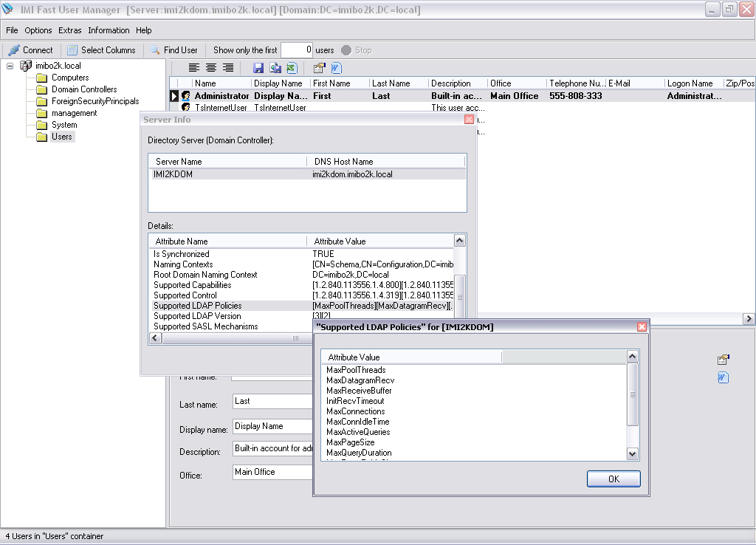This screenshot has width=756, height=545.
Task: Open the Information menu
Action: [x=109, y=30]
